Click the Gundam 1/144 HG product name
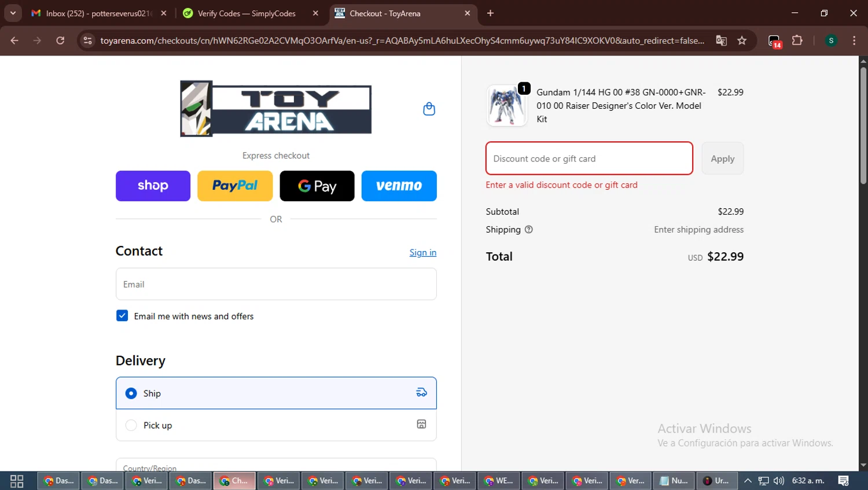868x490 pixels. coord(621,105)
